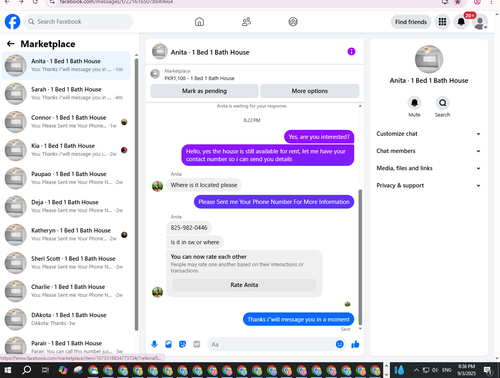This screenshot has width=500, height=378.
Task: Open the account profile menu avatar
Action: tap(480, 22)
